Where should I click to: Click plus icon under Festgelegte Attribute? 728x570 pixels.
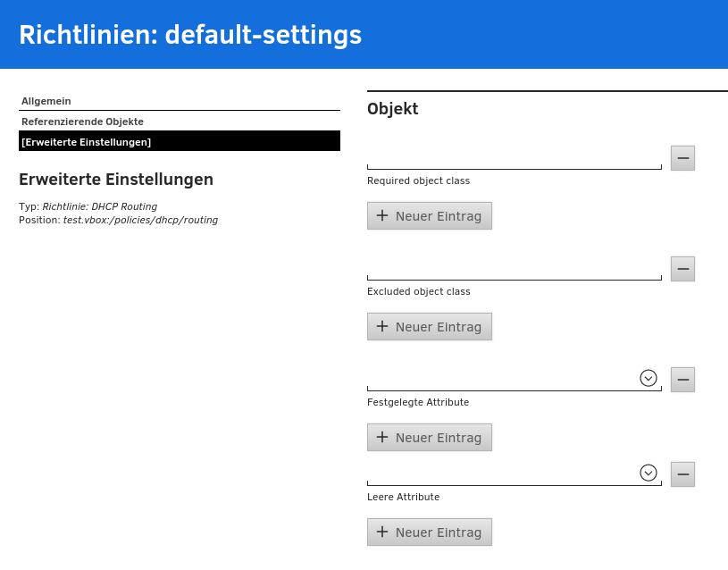coord(382,437)
